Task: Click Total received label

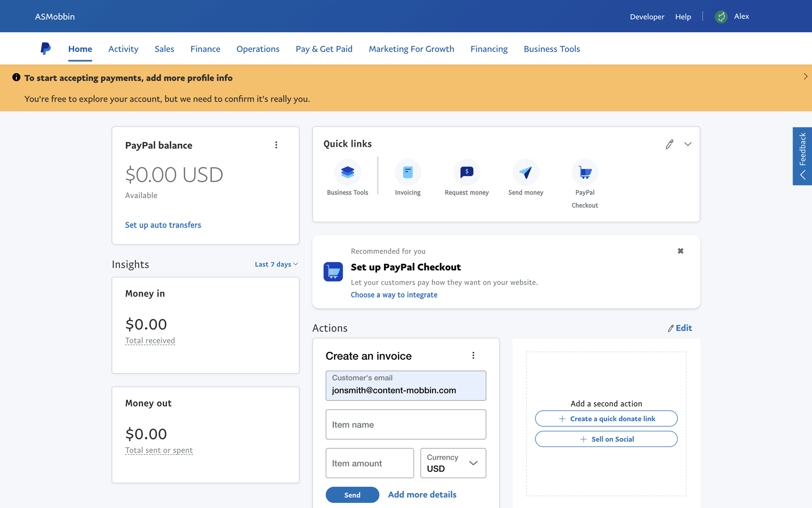Action: click(150, 341)
